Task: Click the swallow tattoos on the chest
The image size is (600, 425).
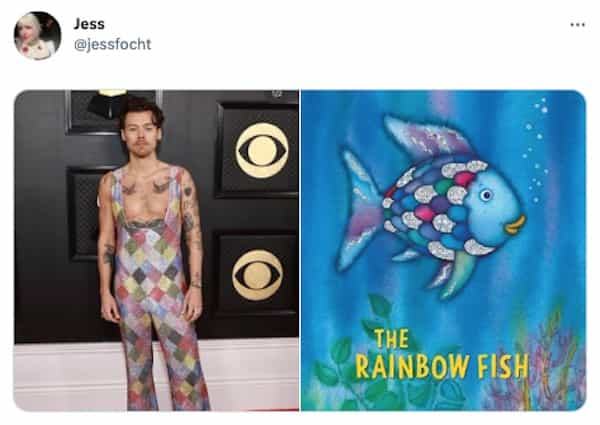Action: point(145,187)
